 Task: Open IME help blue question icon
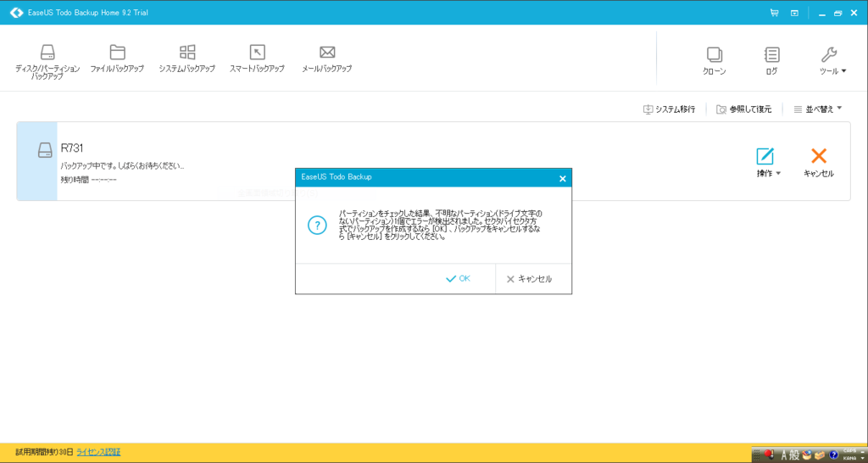834,455
